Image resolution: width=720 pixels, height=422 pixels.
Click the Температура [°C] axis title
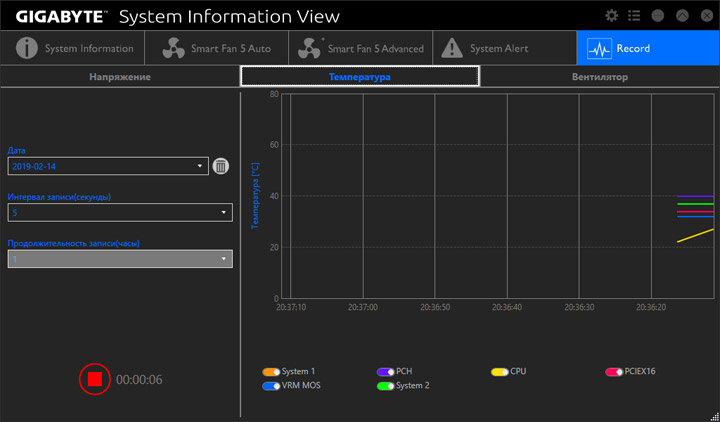coord(255,196)
